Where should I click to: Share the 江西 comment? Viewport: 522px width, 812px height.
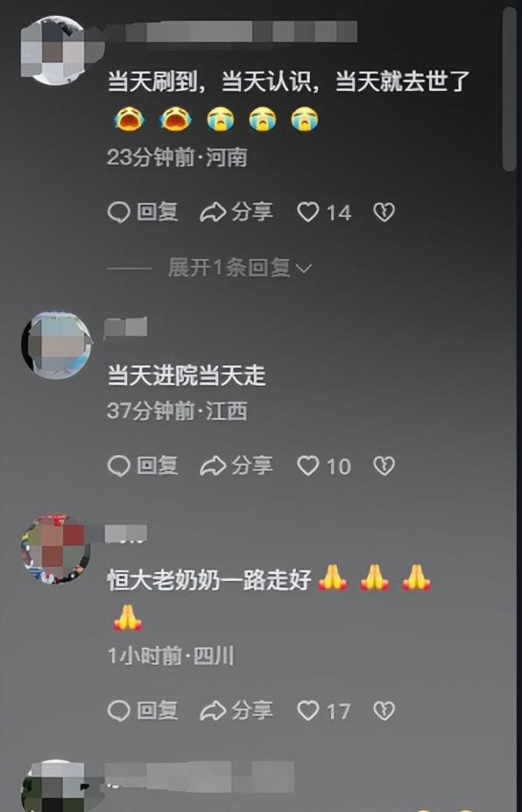(x=236, y=466)
